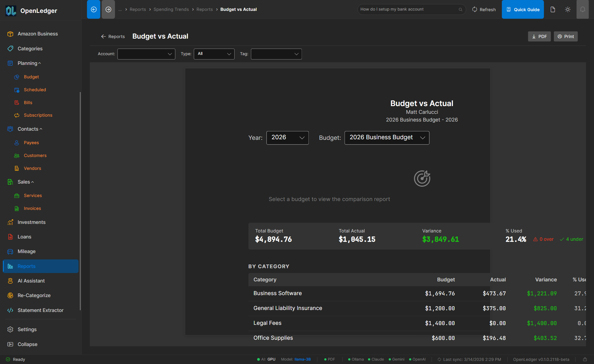Open the Budget planning section
594x364 pixels.
[31, 77]
